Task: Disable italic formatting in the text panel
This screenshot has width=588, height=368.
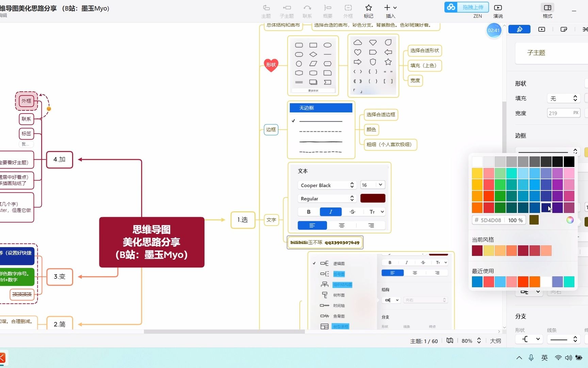Action: pyautogui.click(x=330, y=212)
